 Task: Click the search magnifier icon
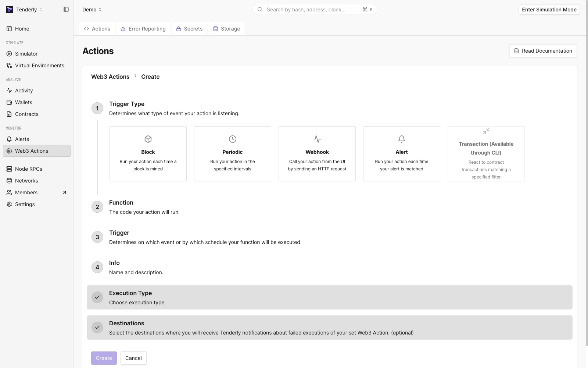260,10
